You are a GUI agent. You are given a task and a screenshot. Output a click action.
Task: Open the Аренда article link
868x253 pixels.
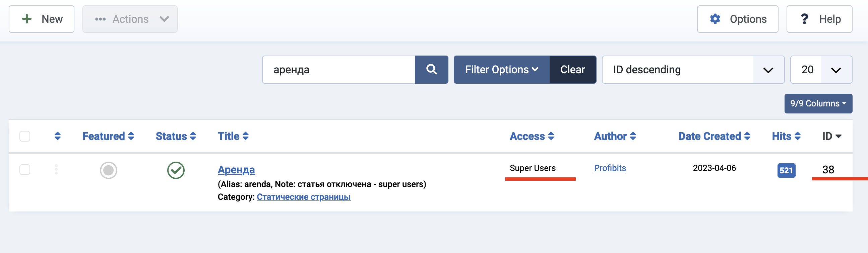[x=236, y=170]
